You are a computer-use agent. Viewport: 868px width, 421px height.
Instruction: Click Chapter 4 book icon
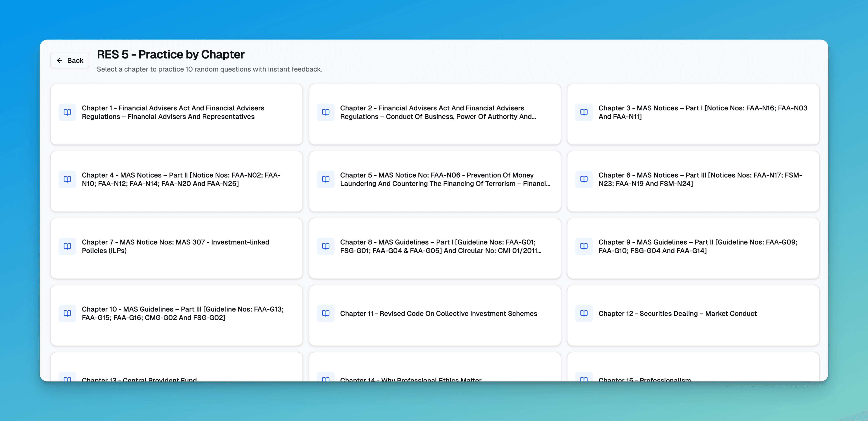[x=67, y=179]
